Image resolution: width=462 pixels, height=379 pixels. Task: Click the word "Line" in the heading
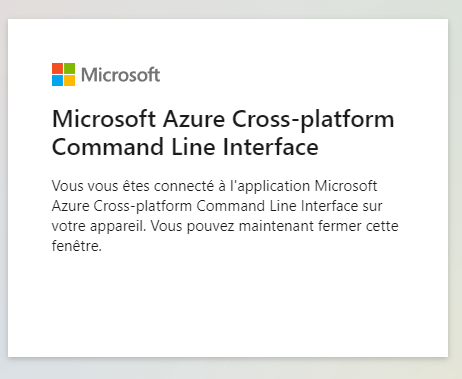click(x=193, y=147)
